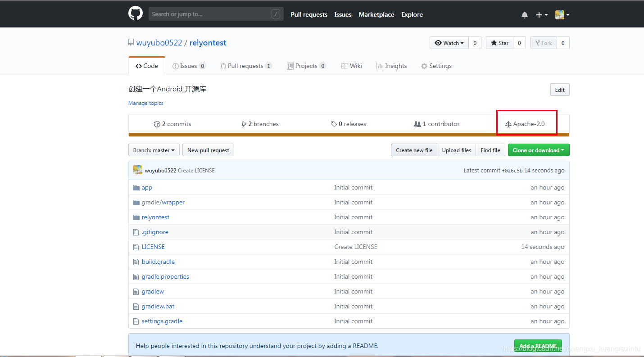
Task: Click the gradlew file icon
Action: click(136, 291)
